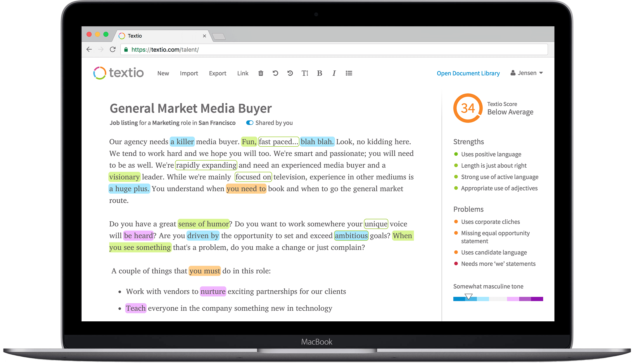Click the link icon in toolbar
This screenshot has height=364, width=636.
click(242, 73)
